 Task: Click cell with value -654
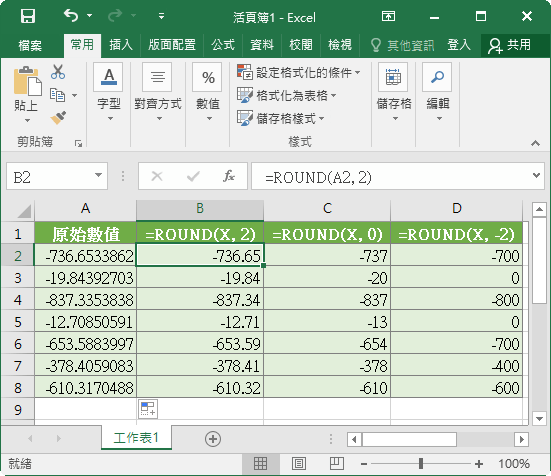[327, 344]
